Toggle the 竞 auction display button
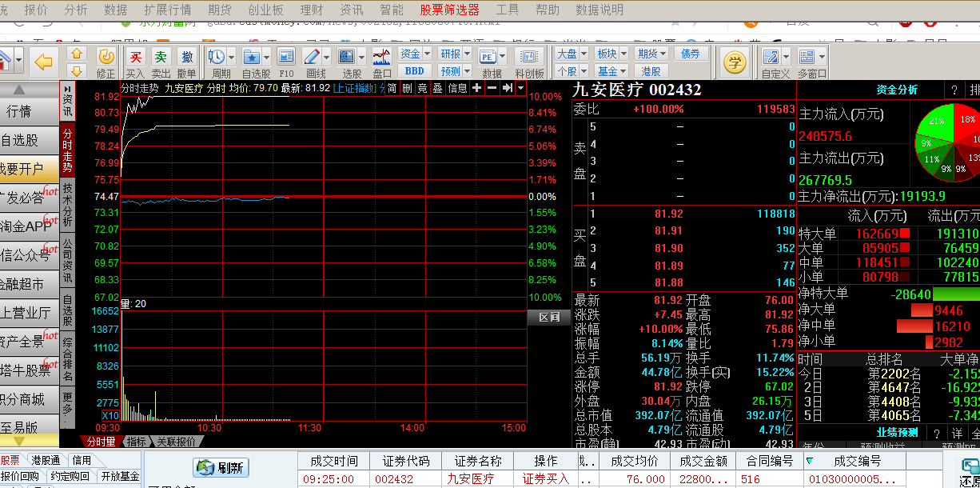 pyautogui.click(x=422, y=88)
